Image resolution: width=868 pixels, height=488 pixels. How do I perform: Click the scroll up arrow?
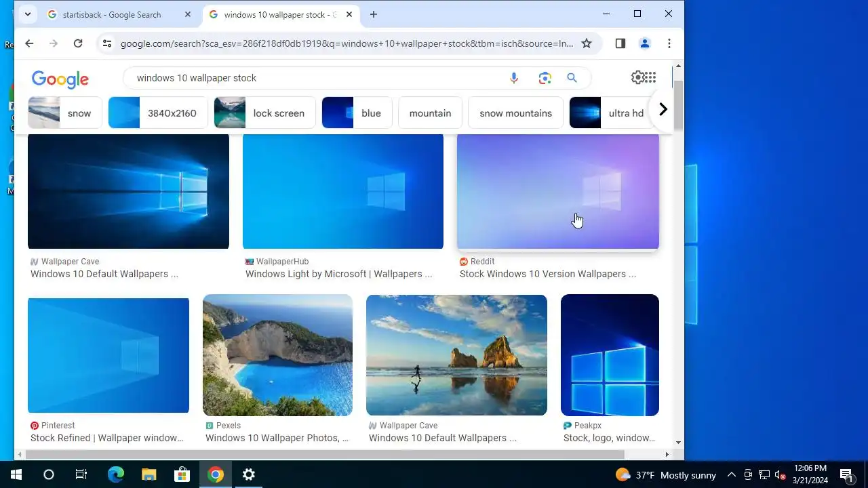(678, 66)
